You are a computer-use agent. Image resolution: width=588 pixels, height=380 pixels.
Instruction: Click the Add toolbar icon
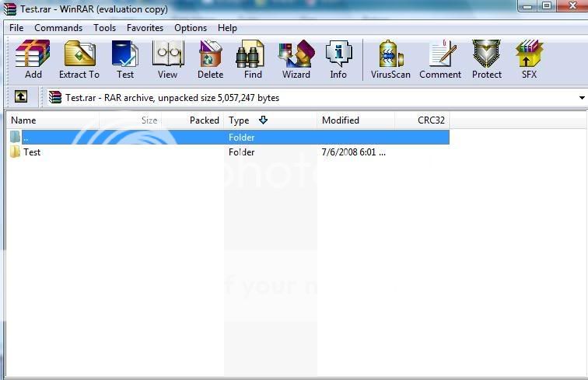click(x=33, y=54)
